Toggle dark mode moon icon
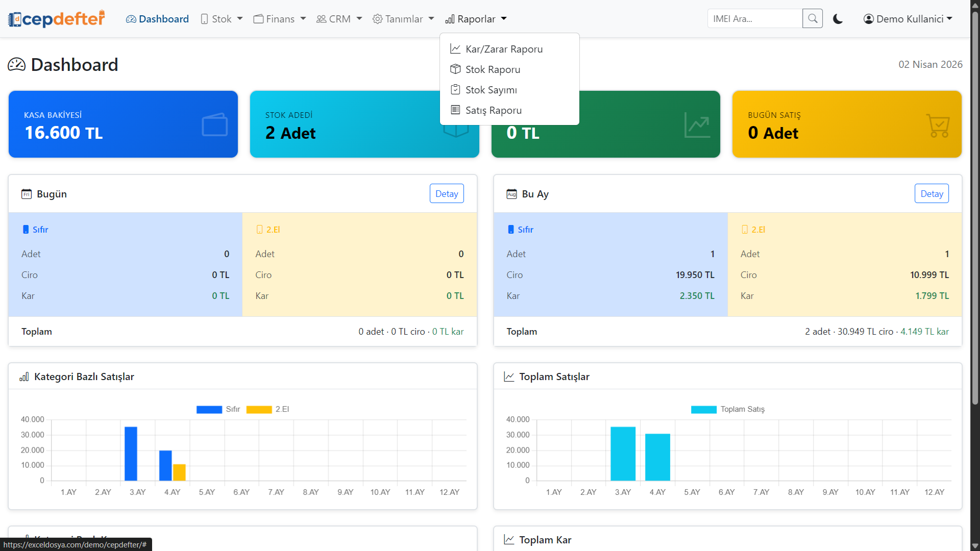980x551 pixels. pyautogui.click(x=838, y=19)
